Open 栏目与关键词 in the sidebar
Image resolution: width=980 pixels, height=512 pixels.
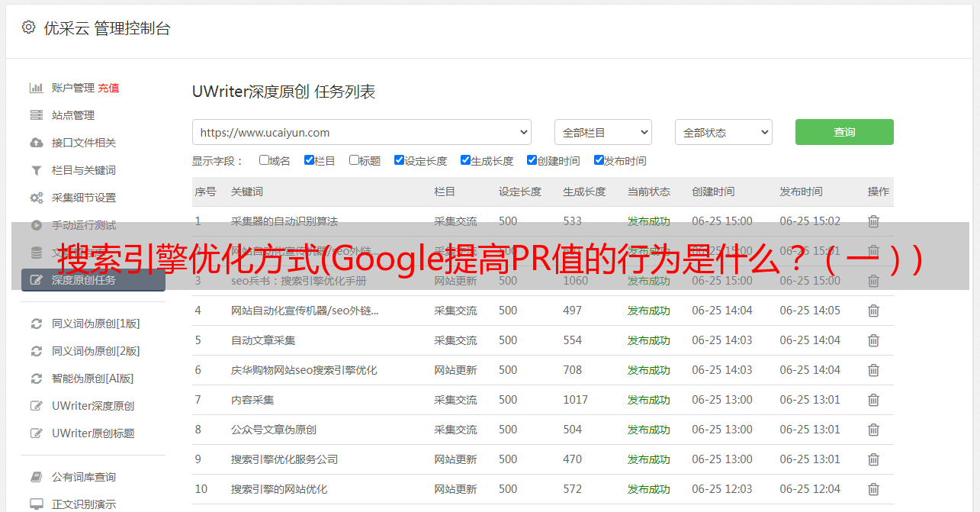coord(84,170)
